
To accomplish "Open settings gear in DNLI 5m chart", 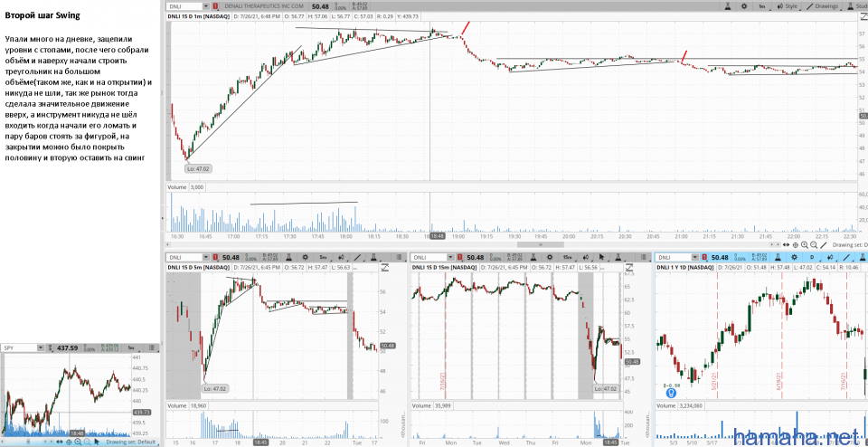I will 305,257.
